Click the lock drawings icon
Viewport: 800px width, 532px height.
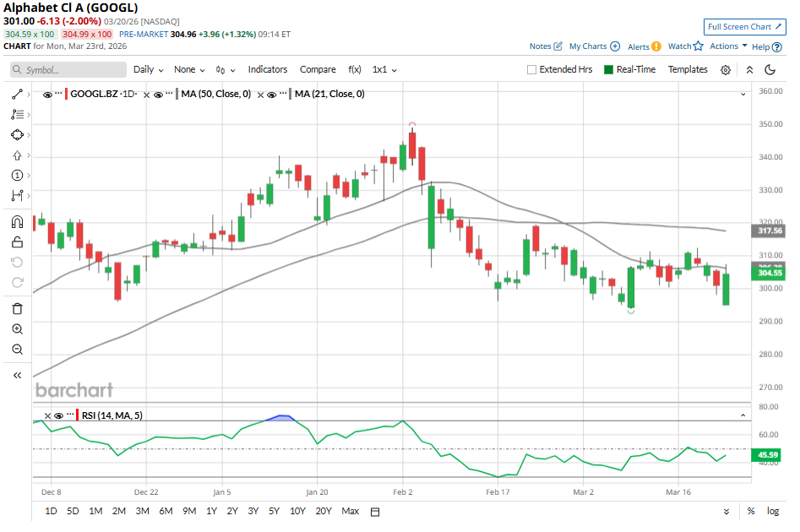[x=17, y=243]
